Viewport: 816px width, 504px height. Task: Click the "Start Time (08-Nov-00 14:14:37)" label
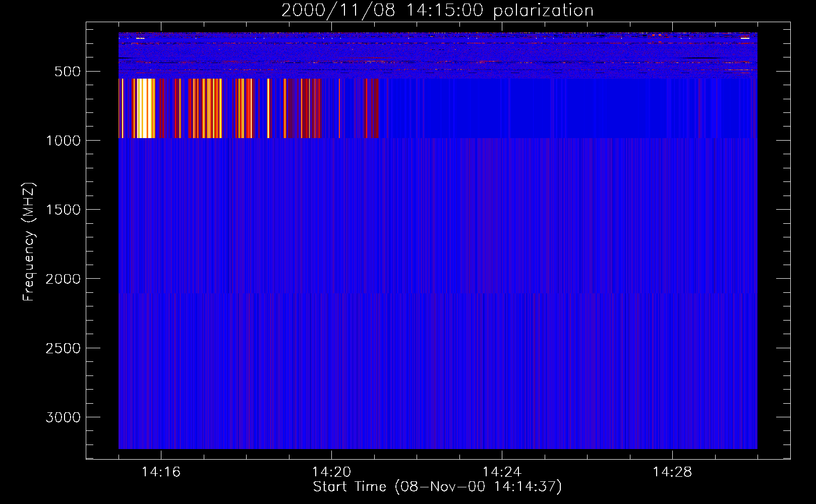point(437,487)
